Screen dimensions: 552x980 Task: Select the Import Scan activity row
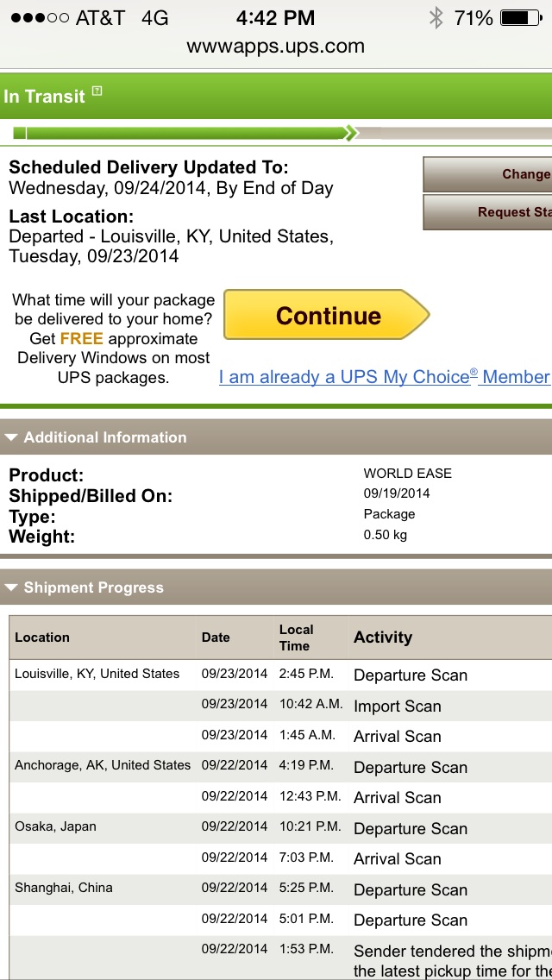pyautogui.click(x=280, y=706)
